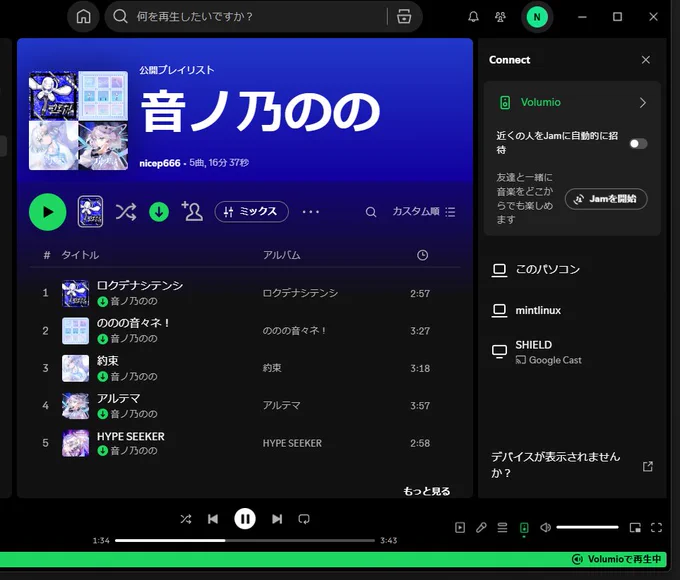The height and width of the screenshot is (580, 680).
Task: Click the playback progress bar
Action: pyautogui.click(x=245, y=541)
